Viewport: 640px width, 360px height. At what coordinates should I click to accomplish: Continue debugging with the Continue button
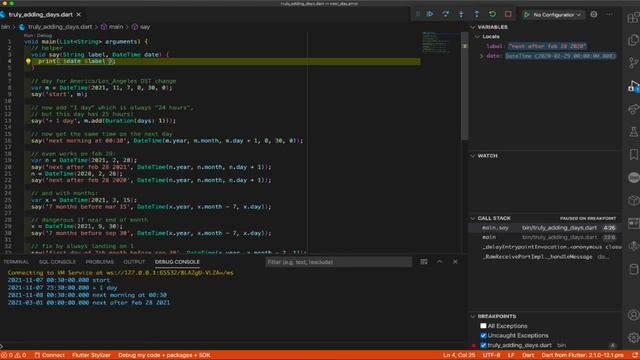point(430,14)
